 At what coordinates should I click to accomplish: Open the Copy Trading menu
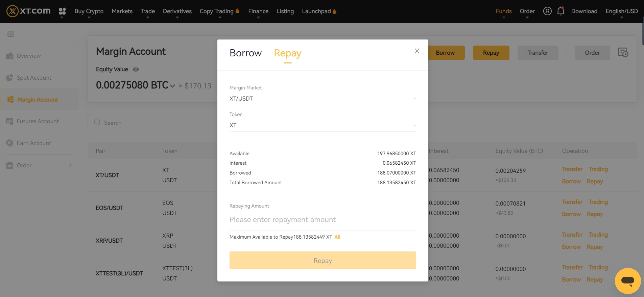[219, 11]
